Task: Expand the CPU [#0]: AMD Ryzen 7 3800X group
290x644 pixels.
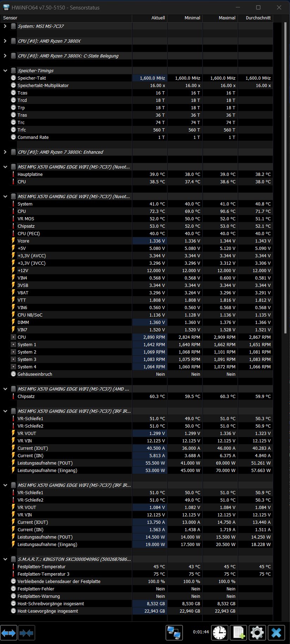Action: (5, 41)
